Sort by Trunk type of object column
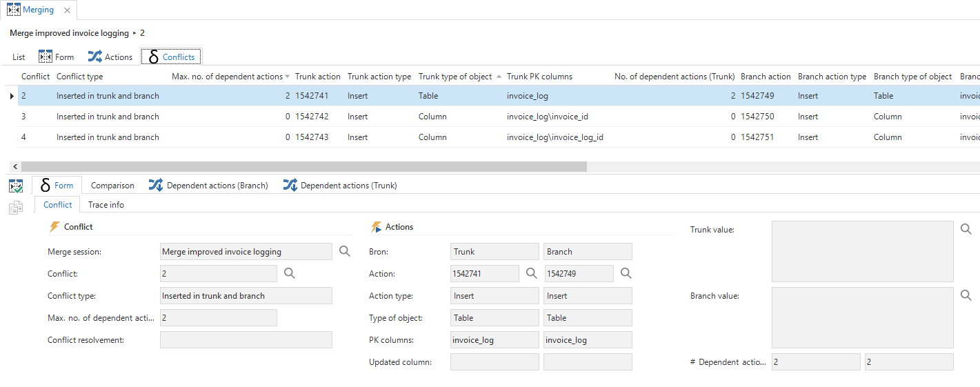Image resolution: width=980 pixels, height=387 pixels. 455,77
